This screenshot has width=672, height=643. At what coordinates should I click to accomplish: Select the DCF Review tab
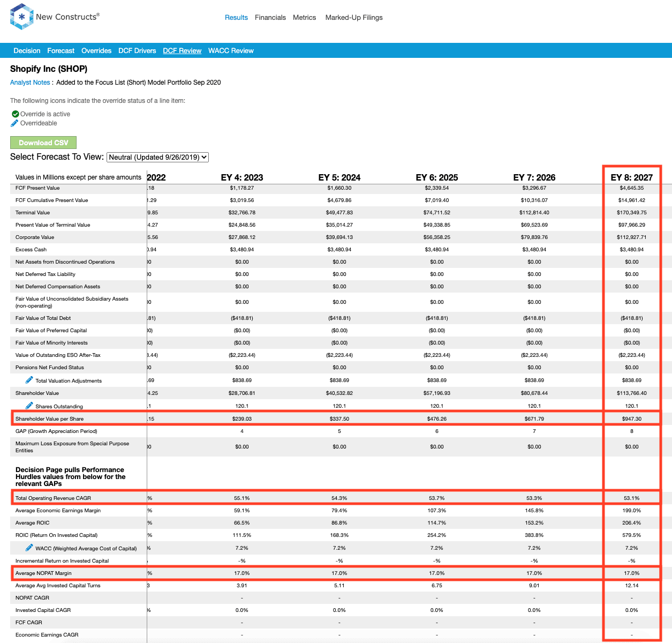[x=182, y=51]
